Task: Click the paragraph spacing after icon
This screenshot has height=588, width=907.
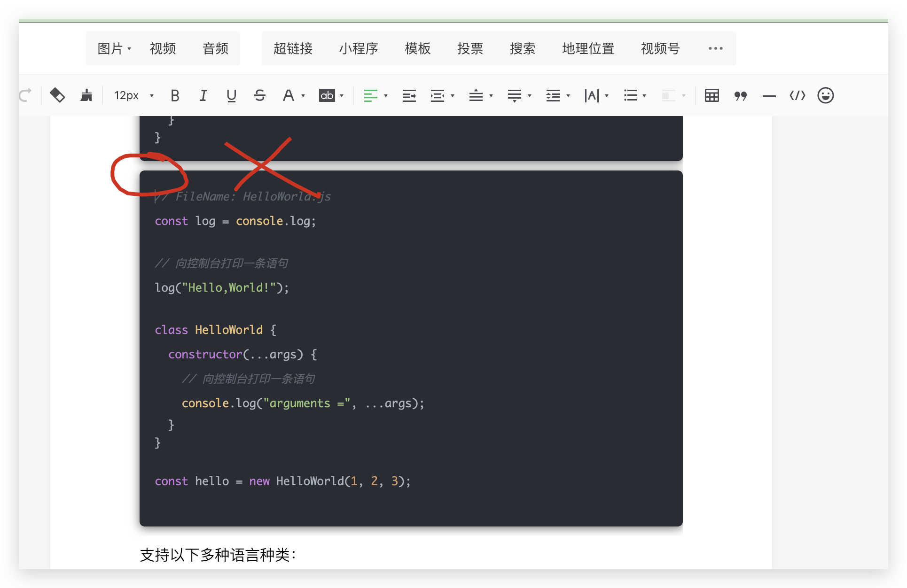Action: 514,96
